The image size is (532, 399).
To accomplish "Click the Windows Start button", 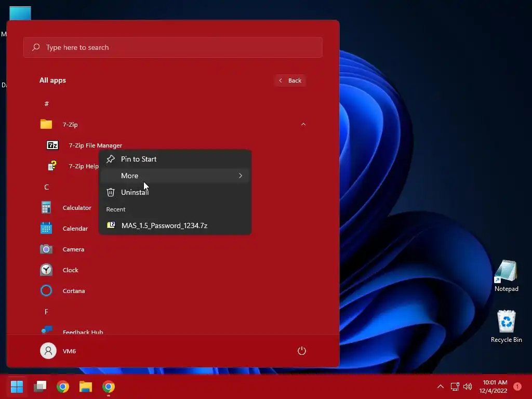I will point(17,386).
